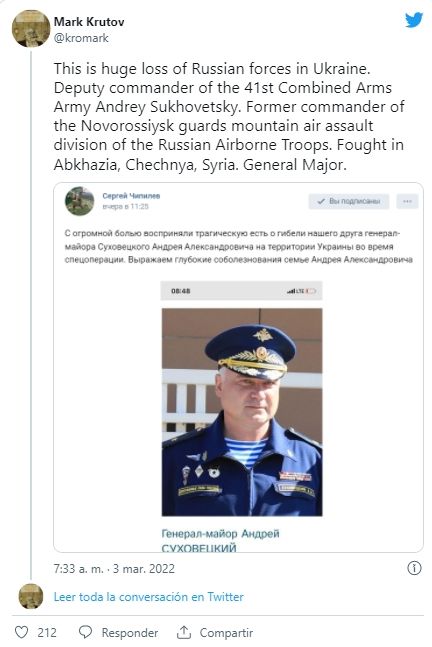Screen dimensions: 432x647
Task: Click the Генерал-майор Андрей Суховецкий caption
Action: [x=220, y=540]
